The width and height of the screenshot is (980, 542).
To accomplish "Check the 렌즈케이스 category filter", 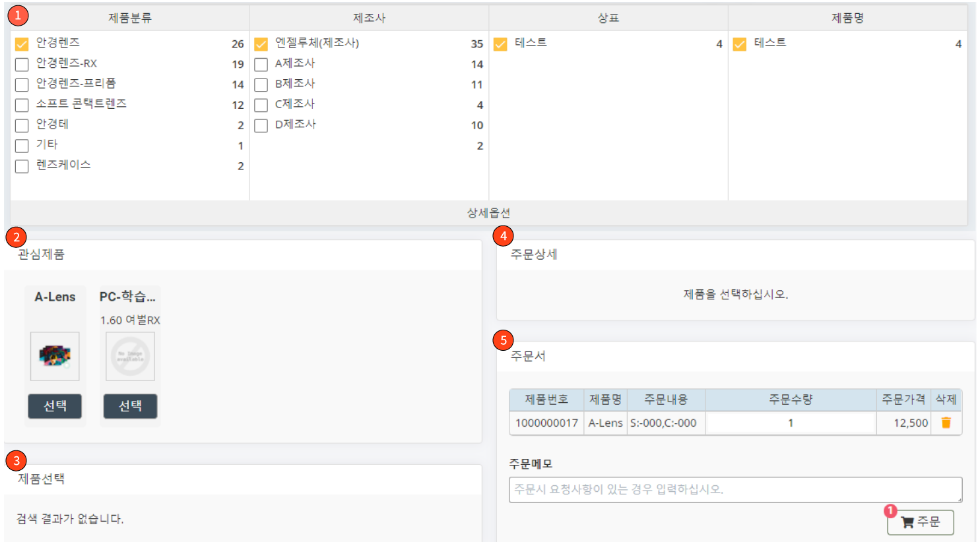I will (22, 165).
